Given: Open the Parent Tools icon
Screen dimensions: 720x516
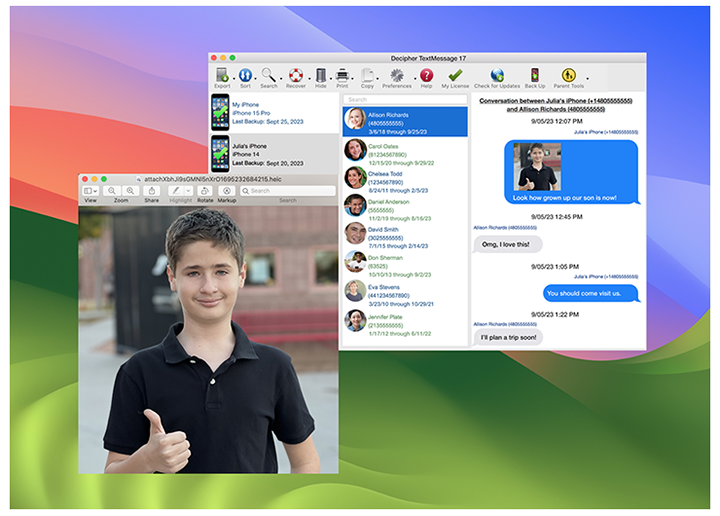Looking at the screenshot, I should click(x=568, y=75).
